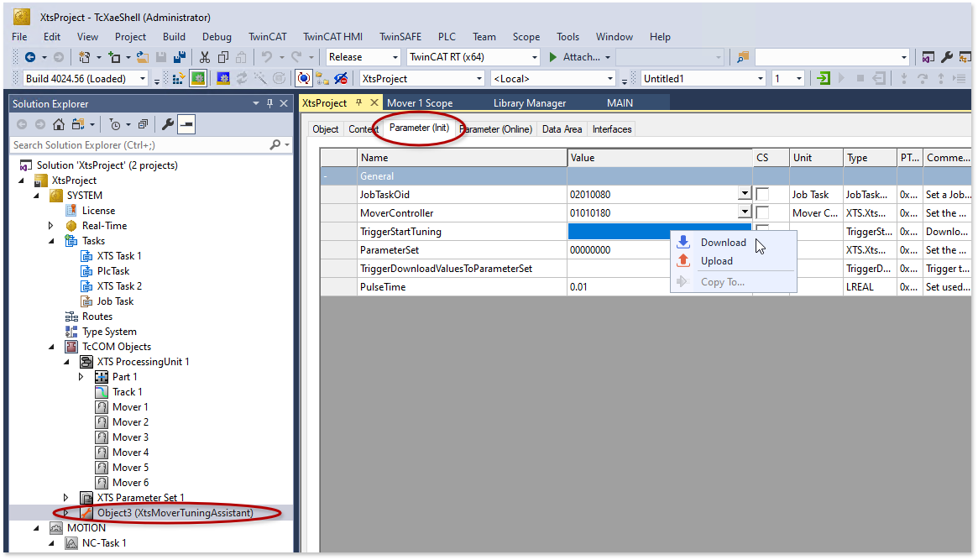Open the JobTaskOid value dropdown arrow
This screenshot has width=978, height=560.
tap(745, 194)
